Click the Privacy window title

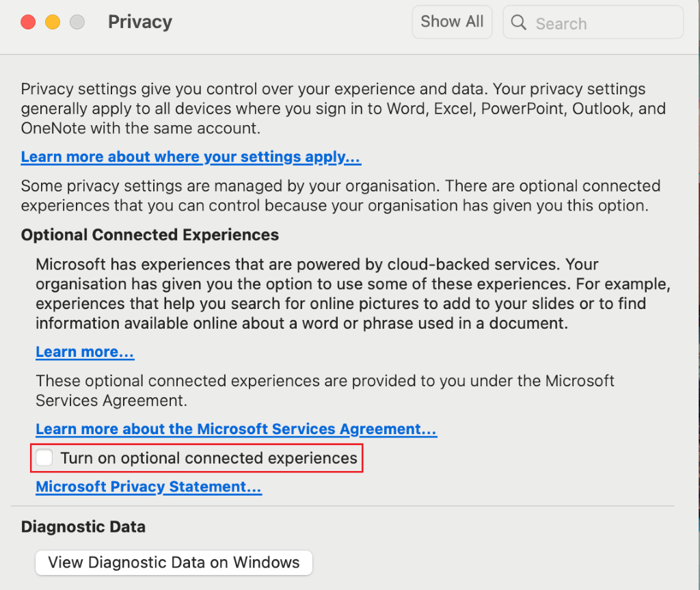tap(140, 22)
